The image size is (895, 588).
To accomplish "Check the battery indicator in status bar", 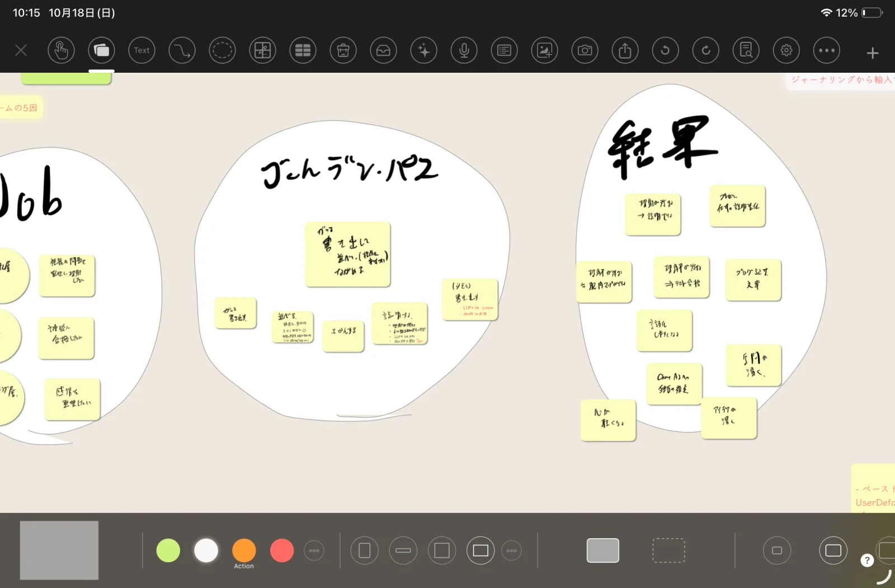I will (x=872, y=12).
